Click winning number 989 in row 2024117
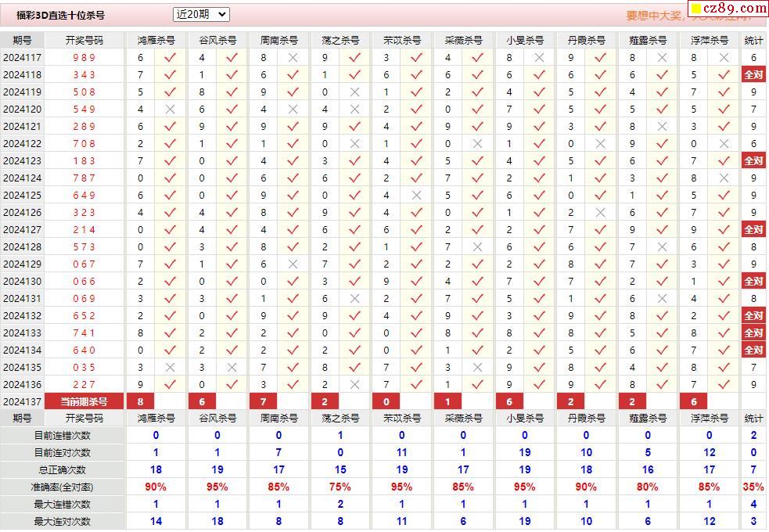769x532 pixels. [x=84, y=58]
